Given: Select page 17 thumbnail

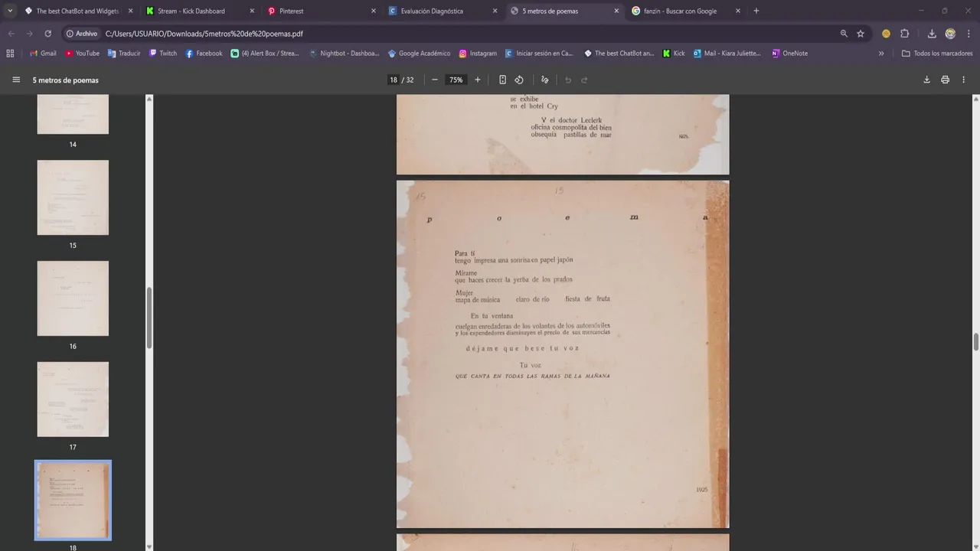Looking at the screenshot, I should click(73, 399).
